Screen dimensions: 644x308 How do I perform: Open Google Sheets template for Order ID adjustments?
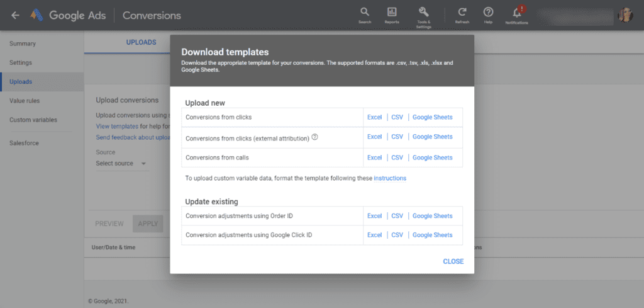[433, 216]
